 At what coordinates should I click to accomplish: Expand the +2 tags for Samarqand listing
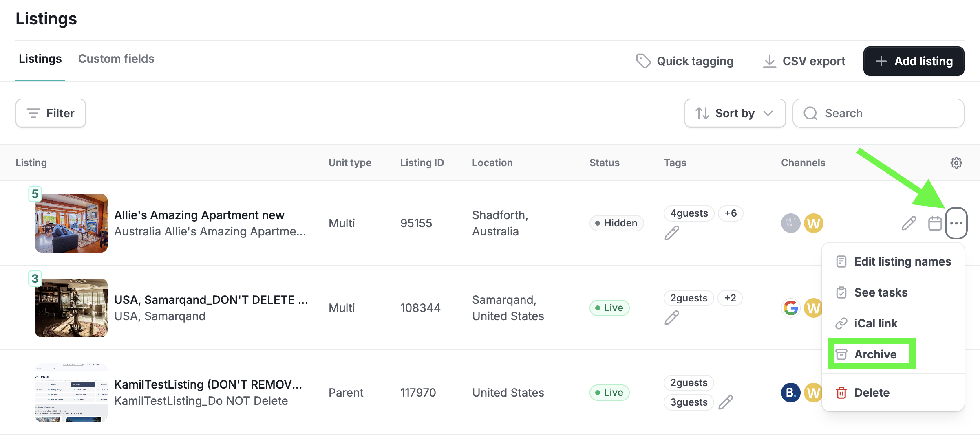pos(730,298)
